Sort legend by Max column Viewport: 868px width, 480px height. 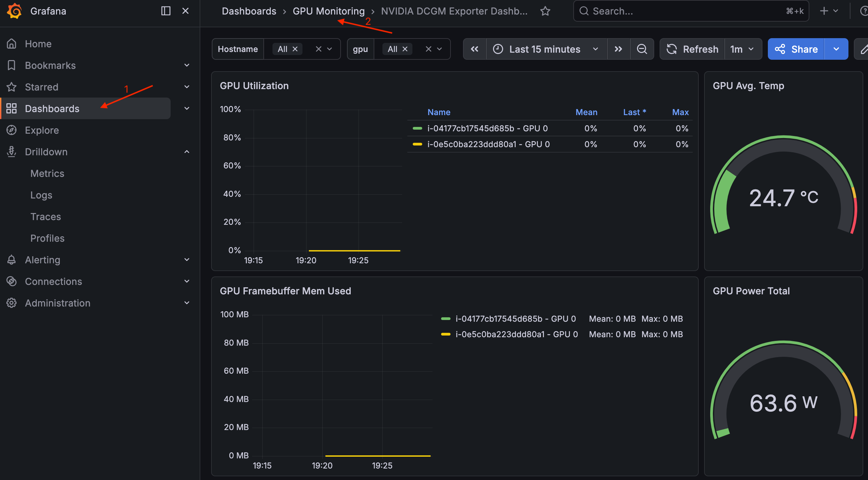pos(681,112)
